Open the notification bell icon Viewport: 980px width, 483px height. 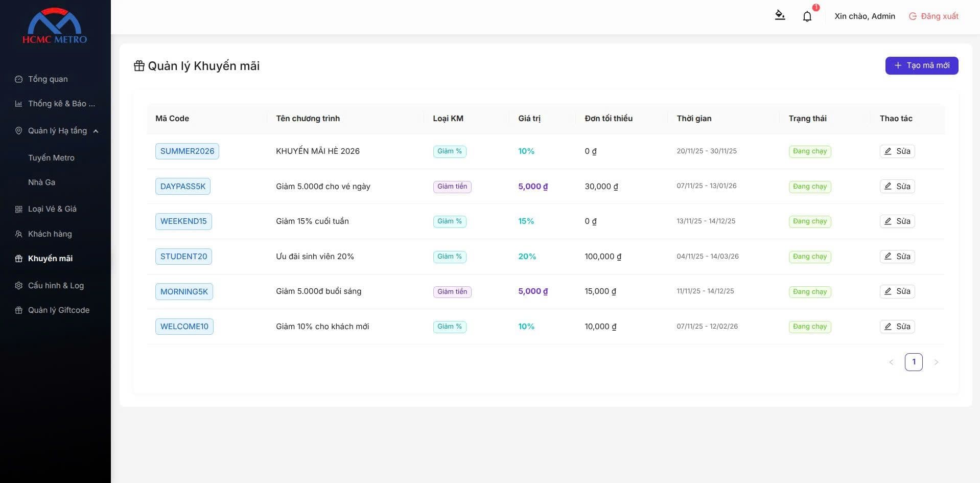pos(807,16)
